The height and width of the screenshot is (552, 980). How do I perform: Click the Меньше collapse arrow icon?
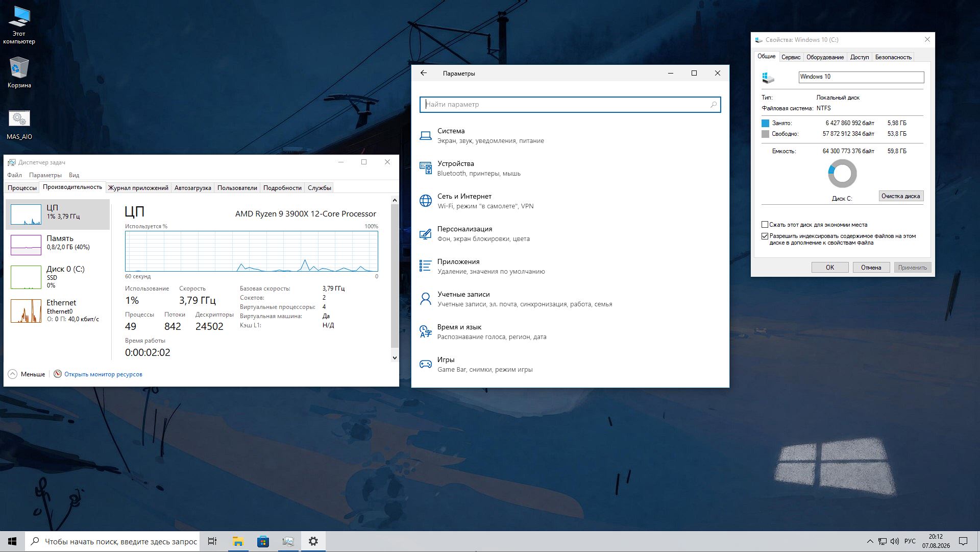tap(13, 374)
